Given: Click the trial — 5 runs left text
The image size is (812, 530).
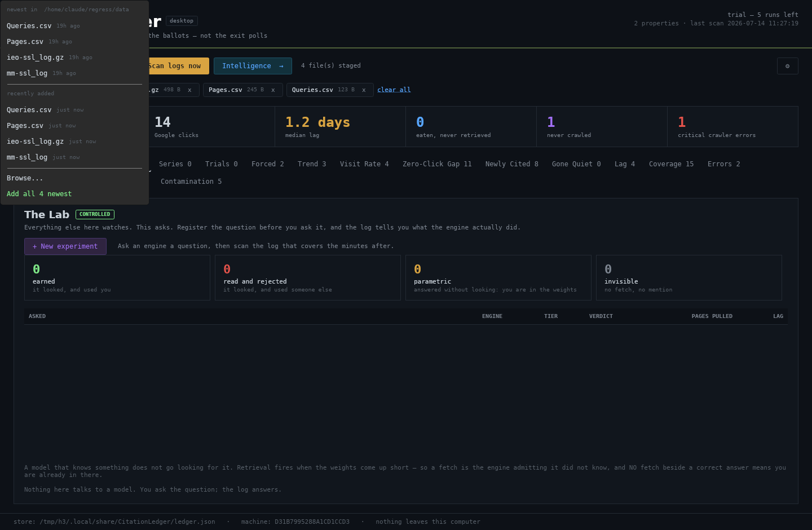Looking at the screenshot, I should pos(763,15).
